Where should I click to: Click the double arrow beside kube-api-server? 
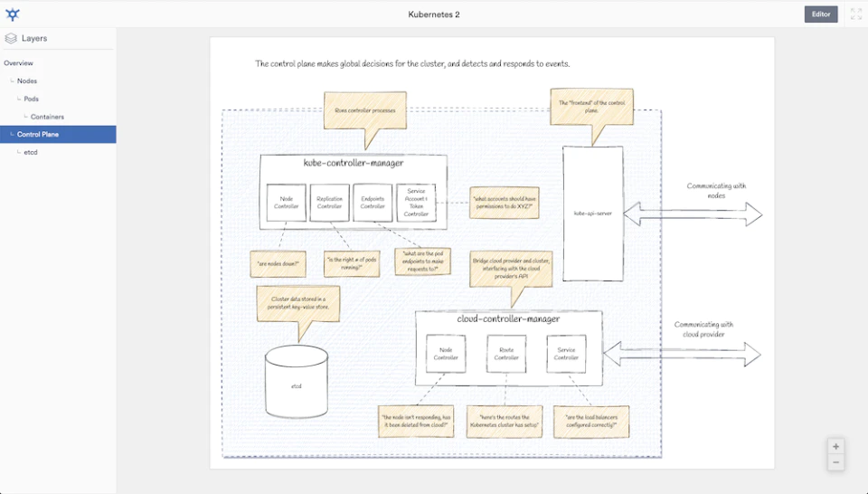(x=693, y=214)
